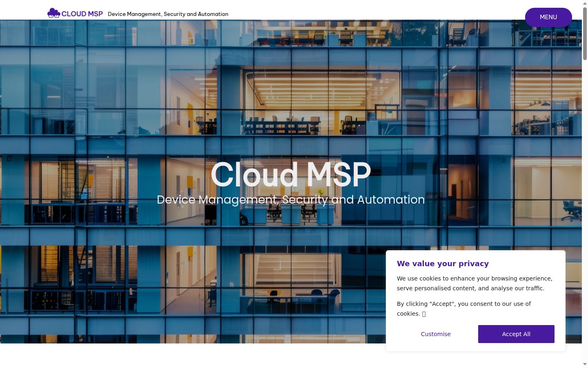Click the header tagline Device Management, Security and Automation
This screenshot has height=368, width=588.
pos(168,14)
